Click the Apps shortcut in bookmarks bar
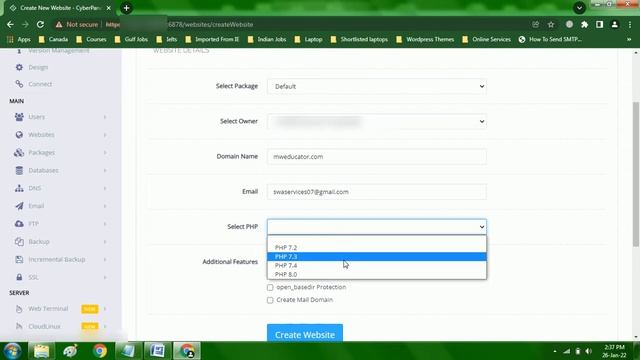 [19, 40]
